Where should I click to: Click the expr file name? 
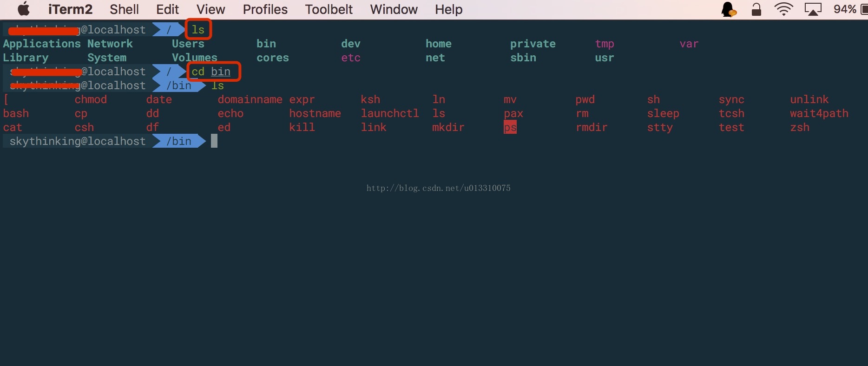pyautogui.click(x=302, y=99)
